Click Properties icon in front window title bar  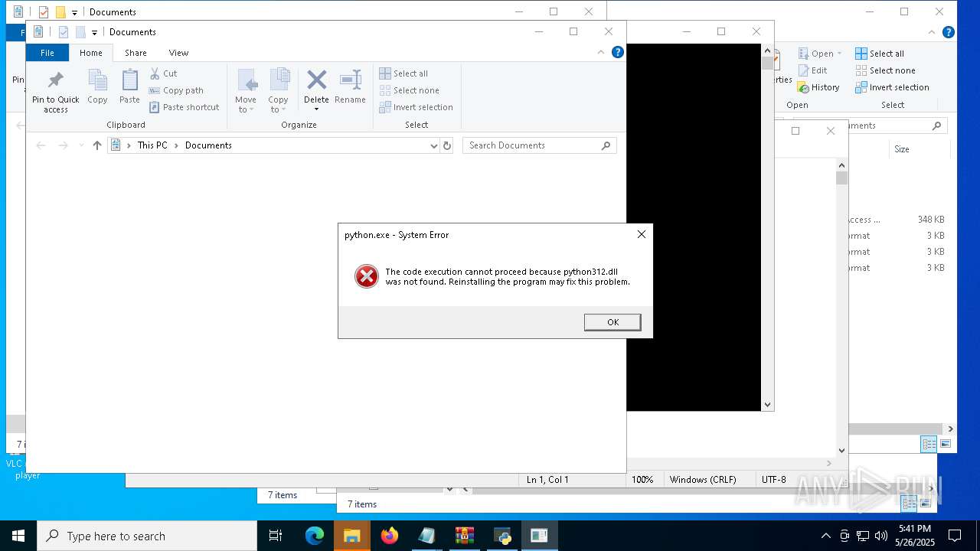click(x=64, y=32)
